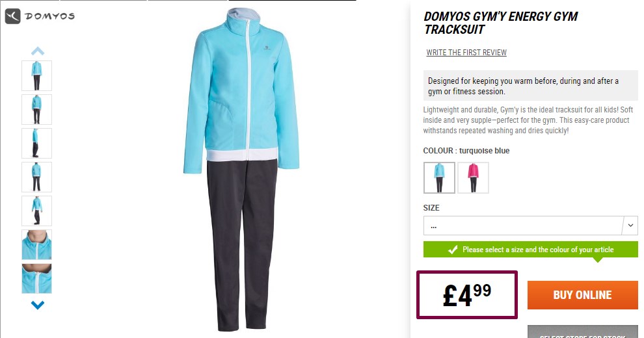
Task: Select the raised collar close-up thumbnail
Action: coord(36,245)
